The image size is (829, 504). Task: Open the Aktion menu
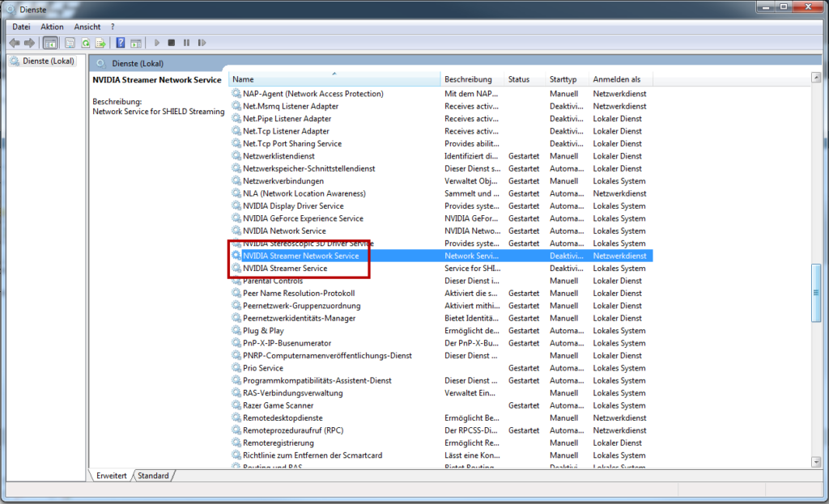[x=51, y=26]
